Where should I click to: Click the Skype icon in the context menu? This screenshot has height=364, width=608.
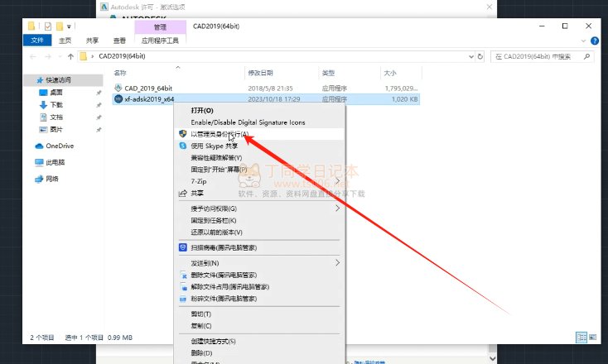coord(183,146)
